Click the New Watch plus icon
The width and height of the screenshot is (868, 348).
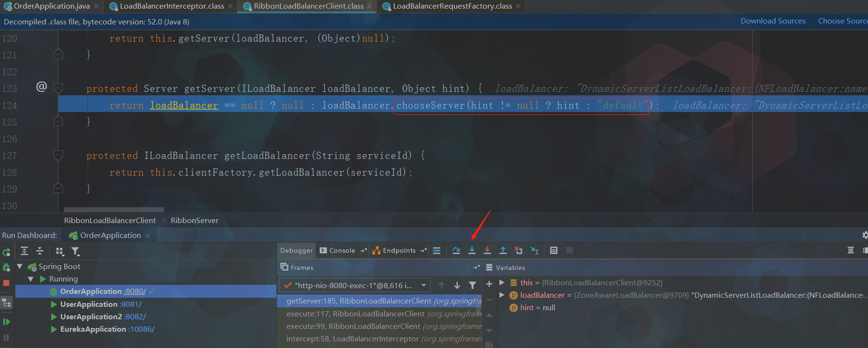click(x=489, y=284)
